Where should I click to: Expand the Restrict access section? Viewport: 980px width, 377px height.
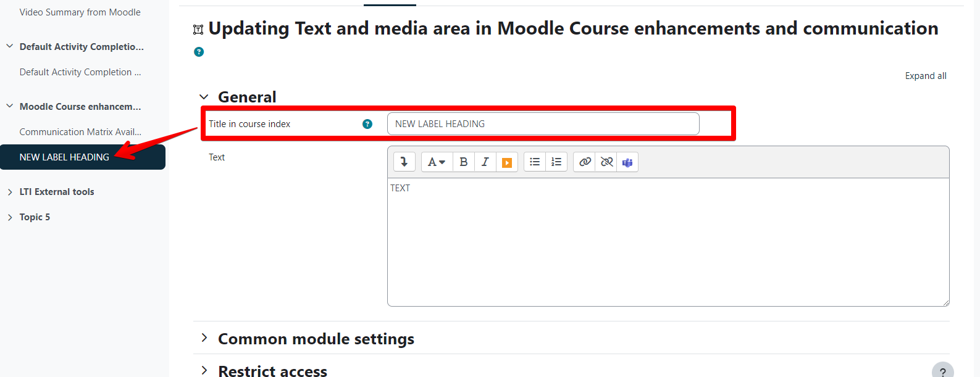(x=204, y=370)
